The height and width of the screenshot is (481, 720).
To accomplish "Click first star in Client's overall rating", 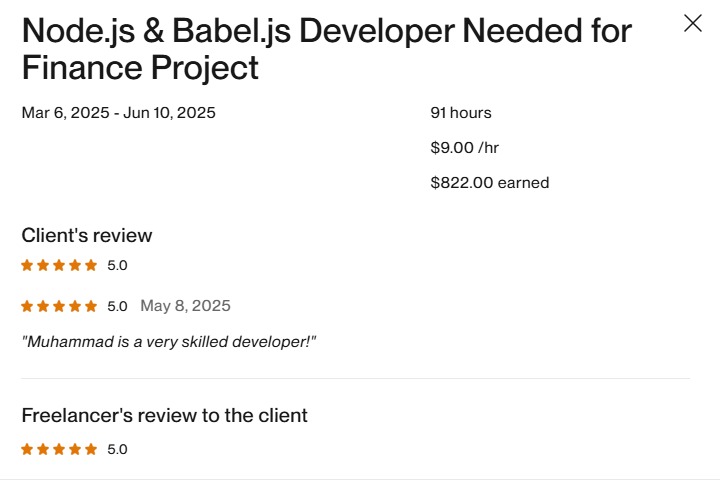I will [27, 266].
